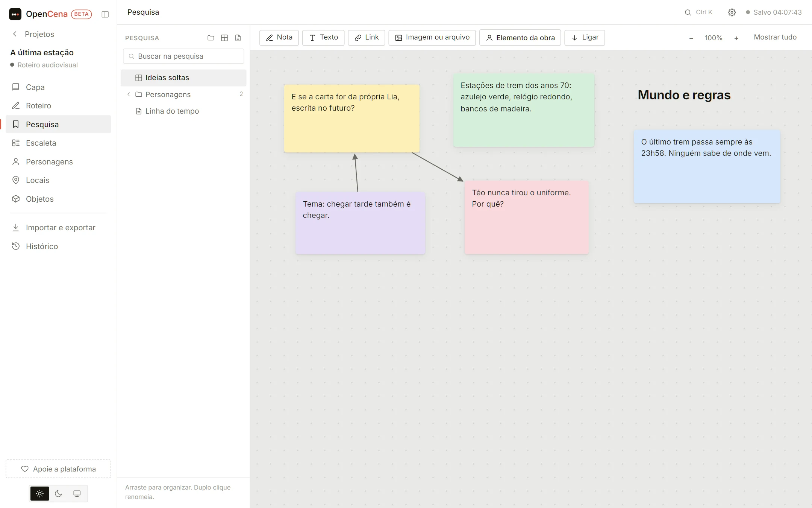Click Mostrar tudo
The width and height of the screenshot is (812, 508).
click(x=775, y=37)
